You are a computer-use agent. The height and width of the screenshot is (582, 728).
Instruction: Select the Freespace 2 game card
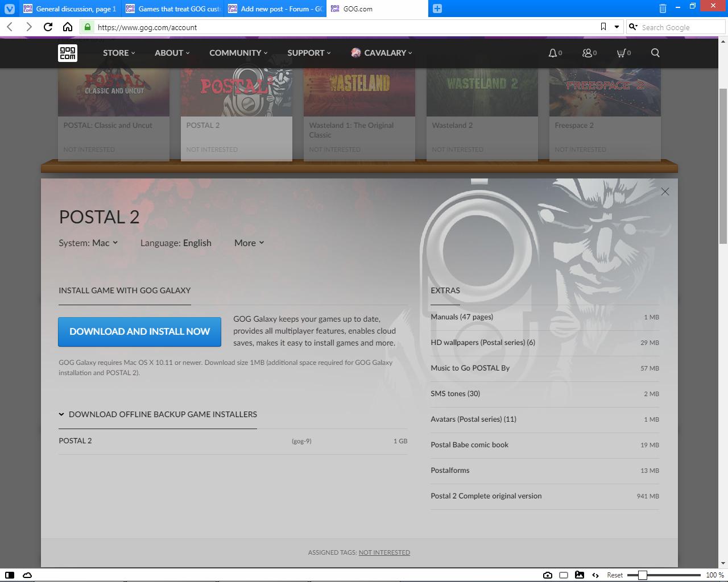[x=605, y=114]
